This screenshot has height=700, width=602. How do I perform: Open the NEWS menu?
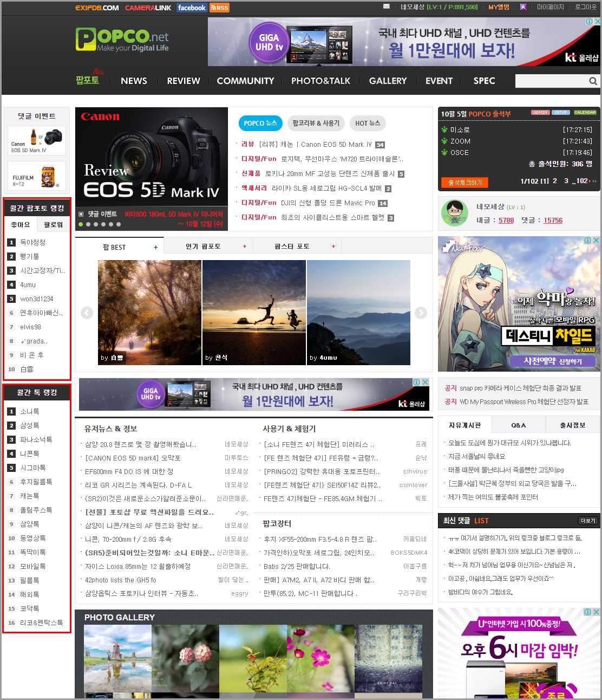tap(134, 81)
